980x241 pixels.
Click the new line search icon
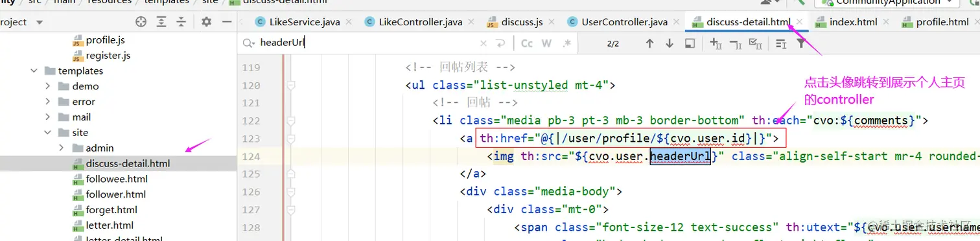click(500, 43)
